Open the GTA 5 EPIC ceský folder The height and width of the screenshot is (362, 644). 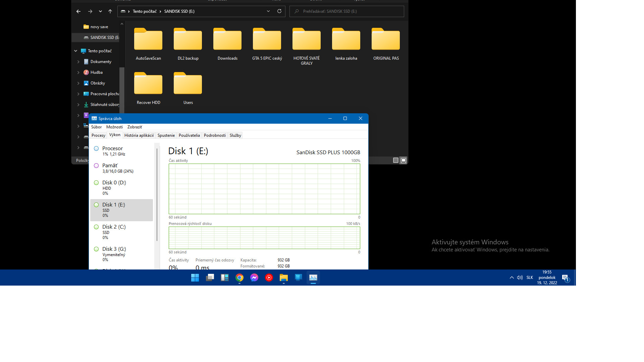(267, 44)
